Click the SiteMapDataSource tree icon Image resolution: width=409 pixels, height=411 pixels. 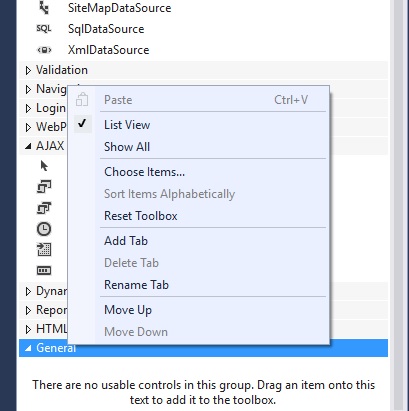tap(44, 8)
